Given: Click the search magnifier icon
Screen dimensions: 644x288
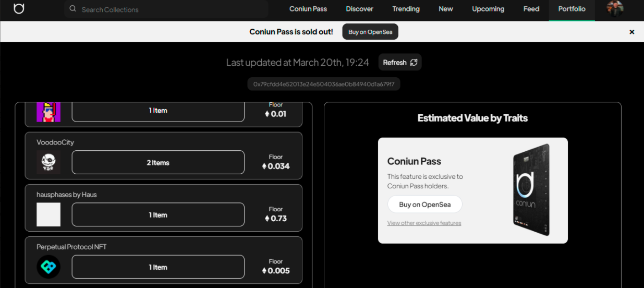Looking at the screenshot, I should (72, 9).
